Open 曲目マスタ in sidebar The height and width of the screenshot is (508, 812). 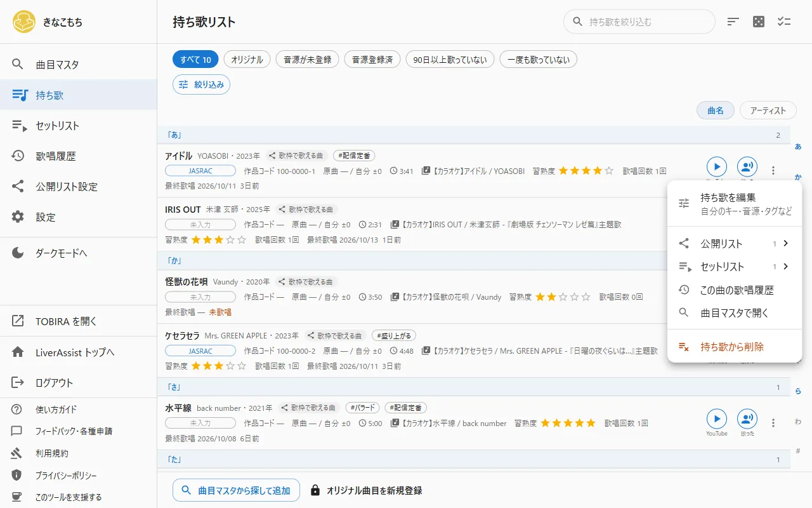click(x=78, y=64)
